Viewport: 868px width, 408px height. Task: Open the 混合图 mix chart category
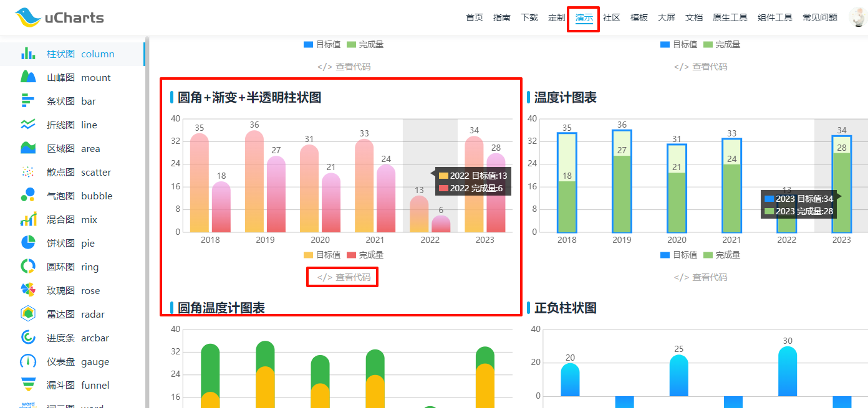72,220
